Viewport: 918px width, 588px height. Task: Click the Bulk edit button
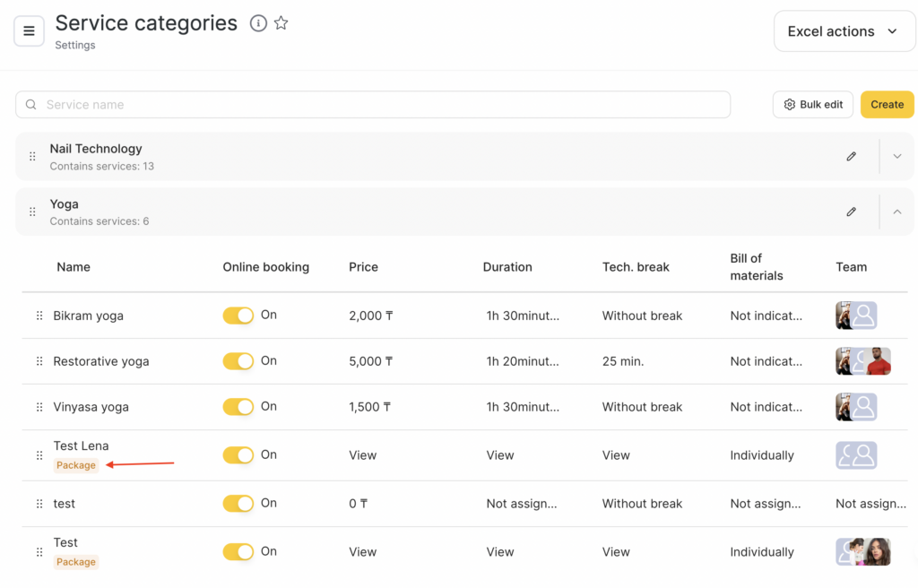(x=812, y=105)
